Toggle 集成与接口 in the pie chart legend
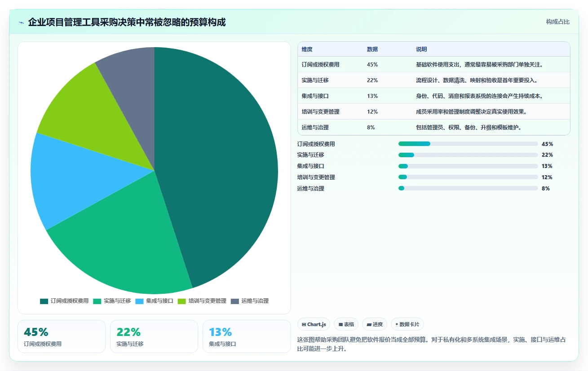The width and height of the screenshot is (588, 371). pyautogui.click(x=154, y=301)
